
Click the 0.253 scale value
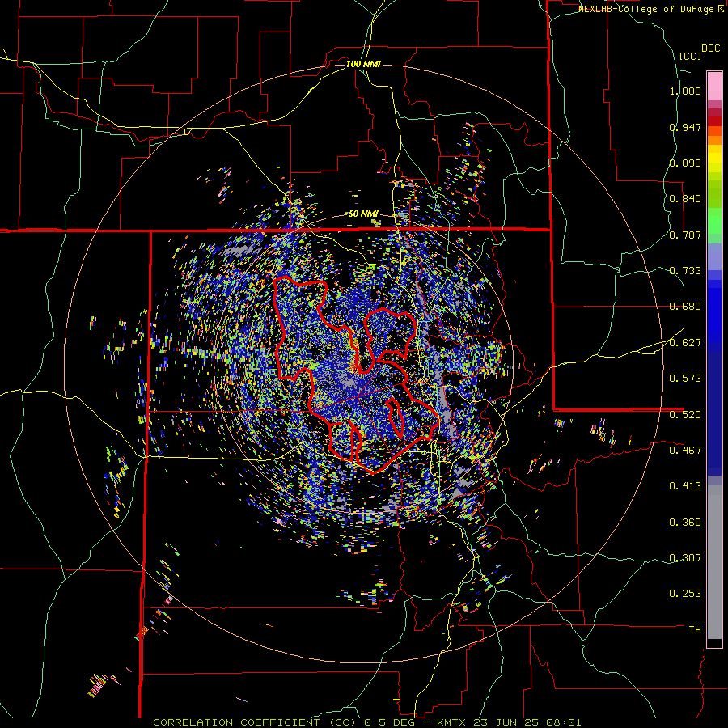(x=685, y=594)
